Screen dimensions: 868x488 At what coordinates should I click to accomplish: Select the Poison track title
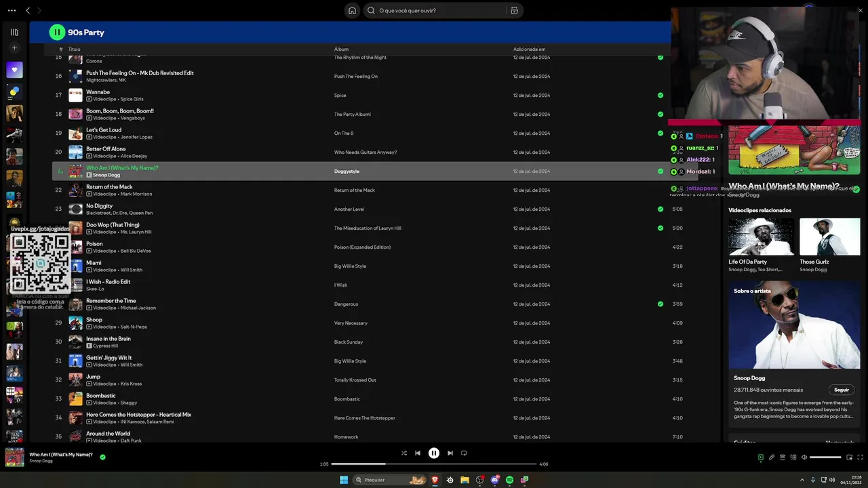[94, 244]
